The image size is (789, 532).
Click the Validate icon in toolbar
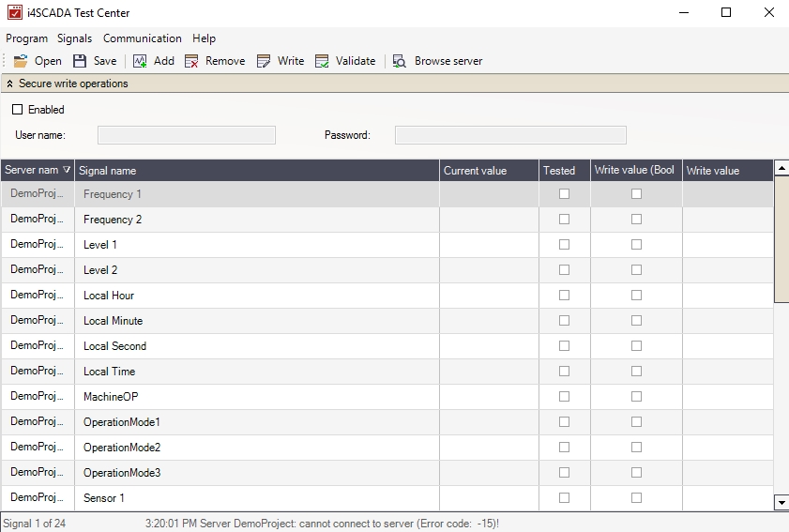click(x=322, y=61)
